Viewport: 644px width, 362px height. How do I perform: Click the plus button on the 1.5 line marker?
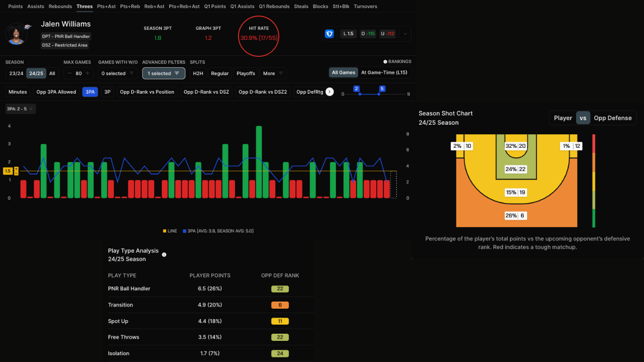[16, 169]
